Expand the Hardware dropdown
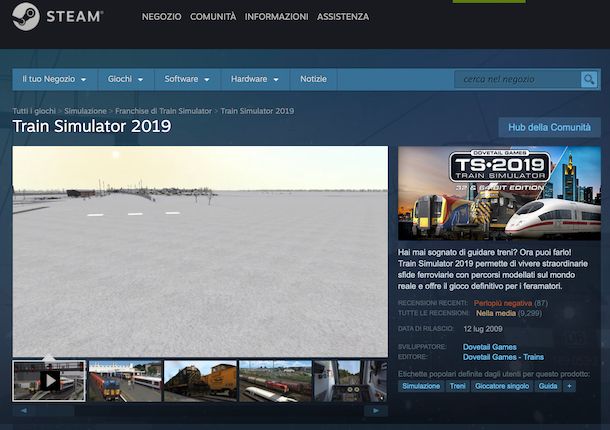Viewport: 610px width, 430px height. (x=255, y=79)
